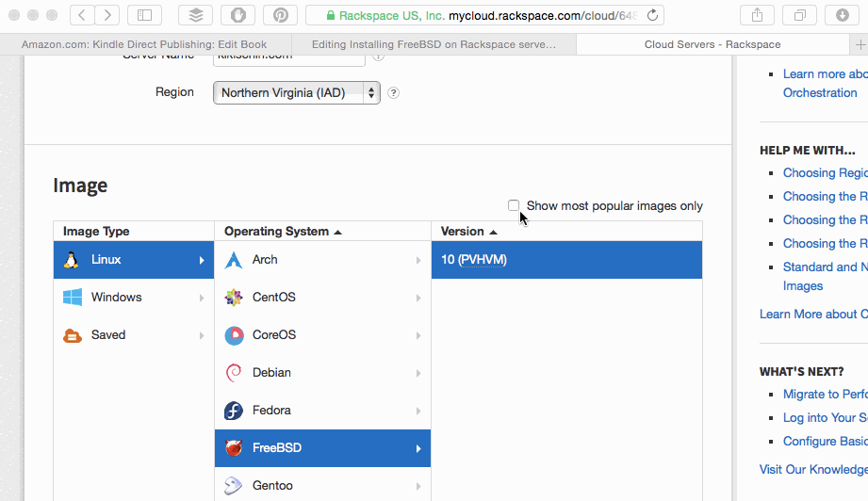The height and width of the screenshot is (501, 868).
Task: Open the Share button in toolbar
Action: tap(757, 15)
